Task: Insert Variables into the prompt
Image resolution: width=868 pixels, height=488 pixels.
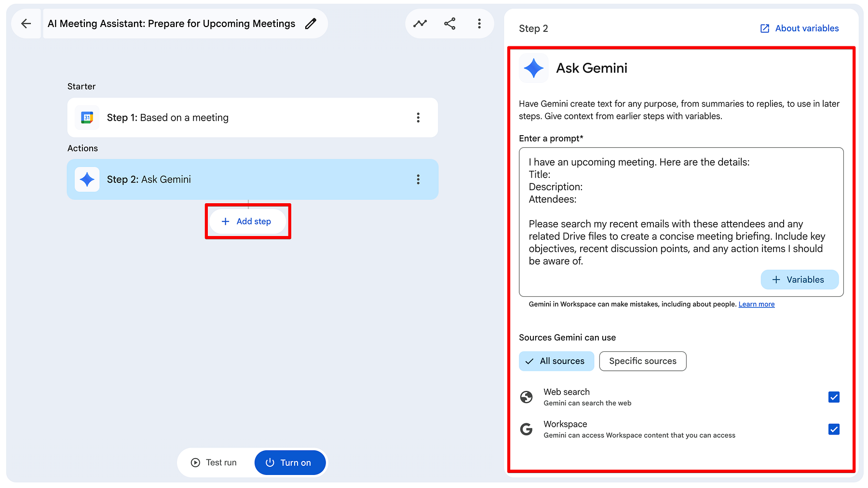Action: point(800,279)
